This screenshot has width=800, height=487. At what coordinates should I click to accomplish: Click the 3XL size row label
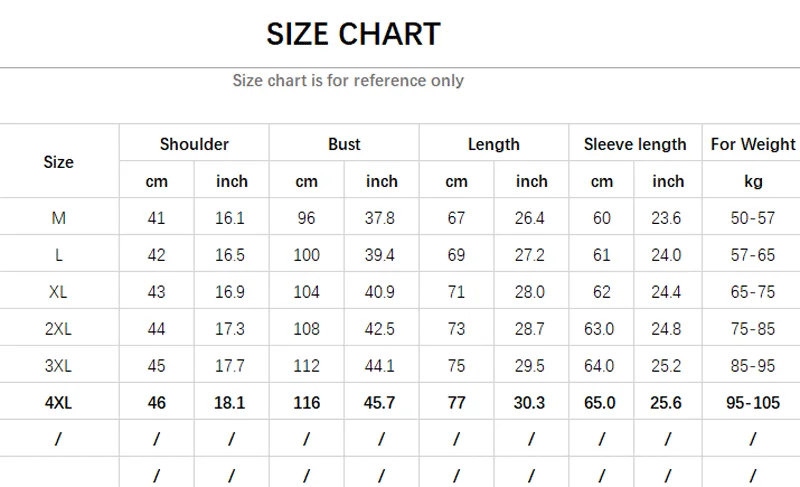click(x=59, y=366)
